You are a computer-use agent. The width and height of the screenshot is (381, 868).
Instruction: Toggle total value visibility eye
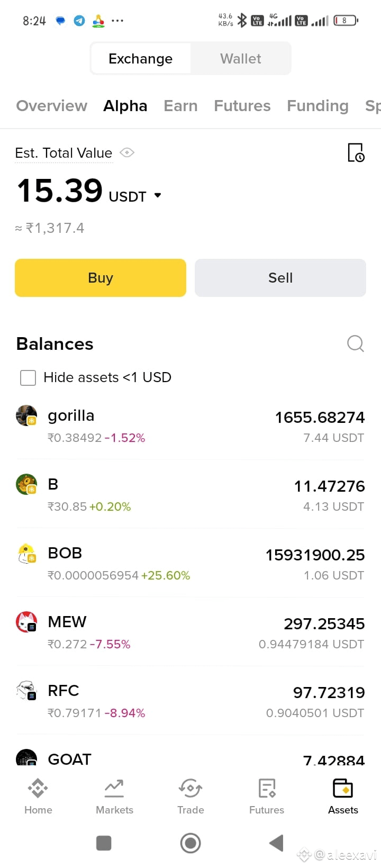coord(127,153)
